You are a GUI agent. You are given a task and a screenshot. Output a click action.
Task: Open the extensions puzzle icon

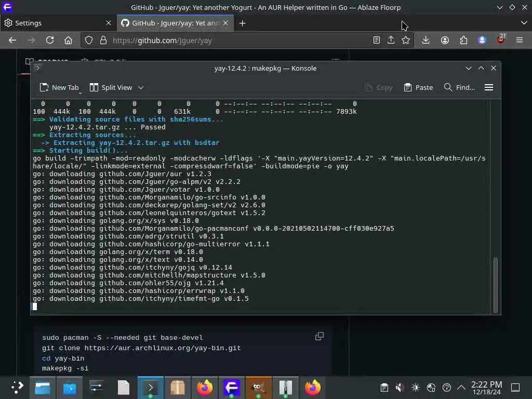pos(463,41)
